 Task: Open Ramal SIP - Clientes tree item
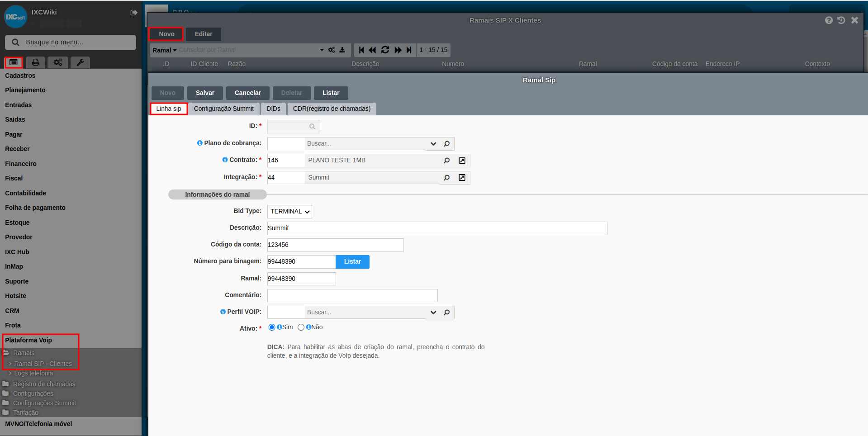[x=43, y=364]
